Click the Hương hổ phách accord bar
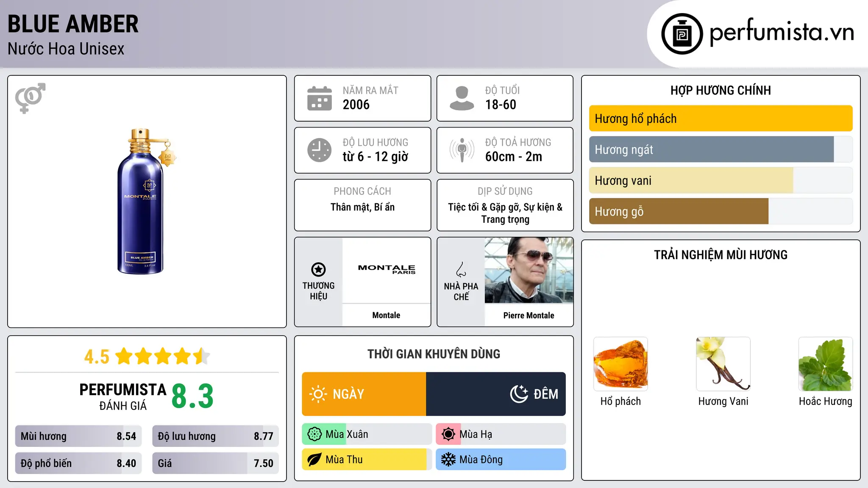Image resolution: width=868 pixels, height=488 pixels. pos(721,119)
